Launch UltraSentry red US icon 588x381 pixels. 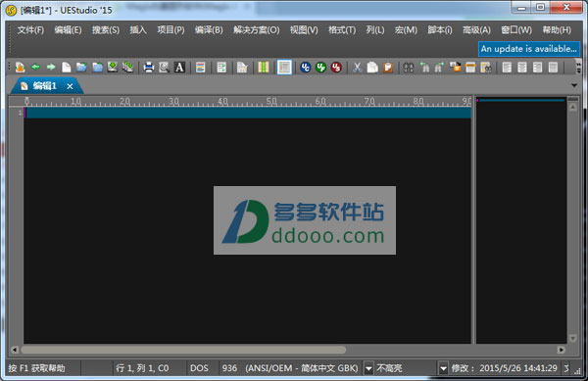pos(336,67)
